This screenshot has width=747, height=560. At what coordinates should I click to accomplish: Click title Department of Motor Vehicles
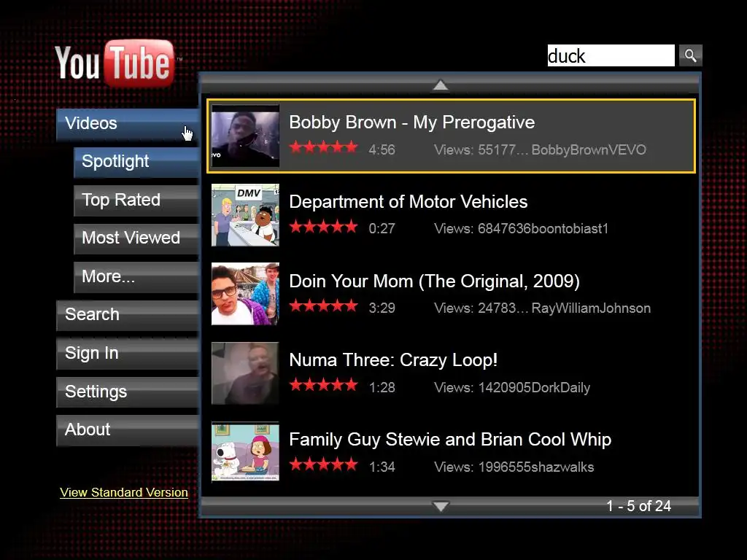point(409,202)
